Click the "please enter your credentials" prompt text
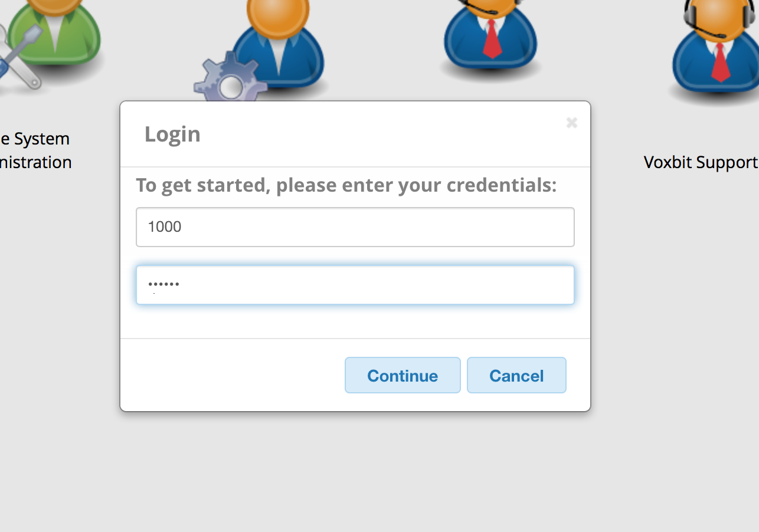 click(x=346, y=185)
